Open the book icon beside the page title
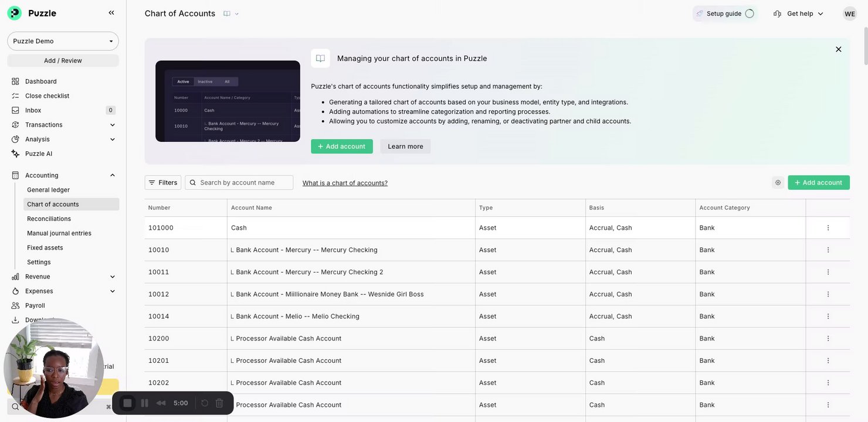Viewport: 868px width, 422px height. coord(227,13)
